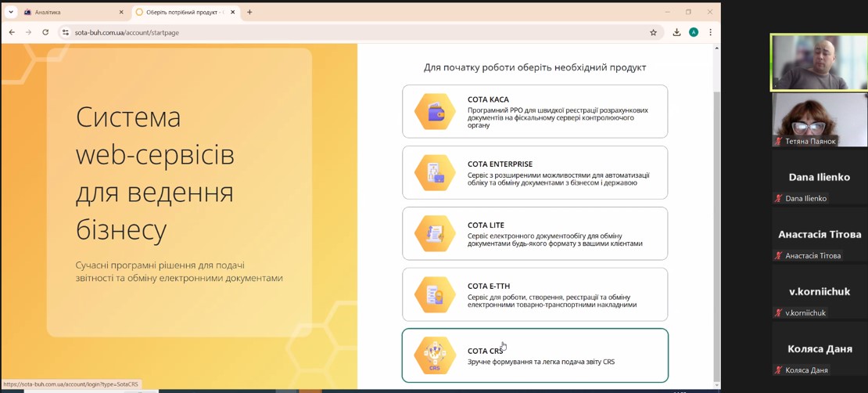Screen dimensions: 868x393
Task: Bookmark this page with the star icon
Action: click(x=653, y=33)
